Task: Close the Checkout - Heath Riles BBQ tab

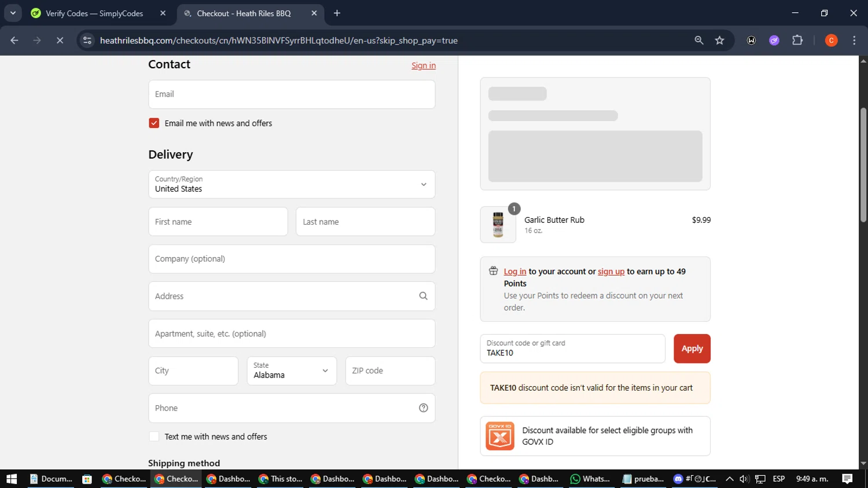Action: coord(314,13)
